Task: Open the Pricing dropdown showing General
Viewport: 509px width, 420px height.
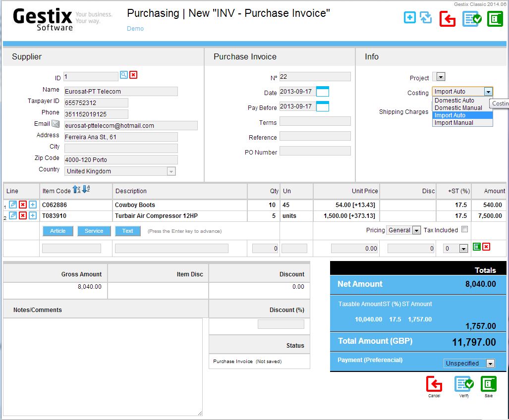Action: [403, 230]
